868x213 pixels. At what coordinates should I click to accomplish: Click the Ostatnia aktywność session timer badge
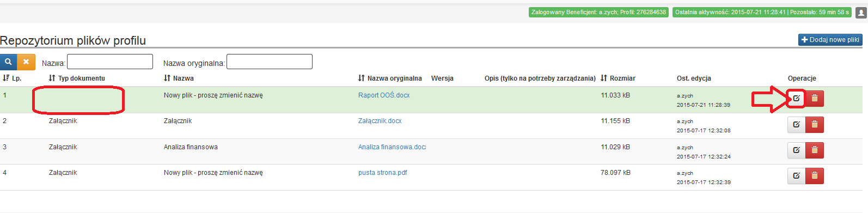[x=762, y=12]
